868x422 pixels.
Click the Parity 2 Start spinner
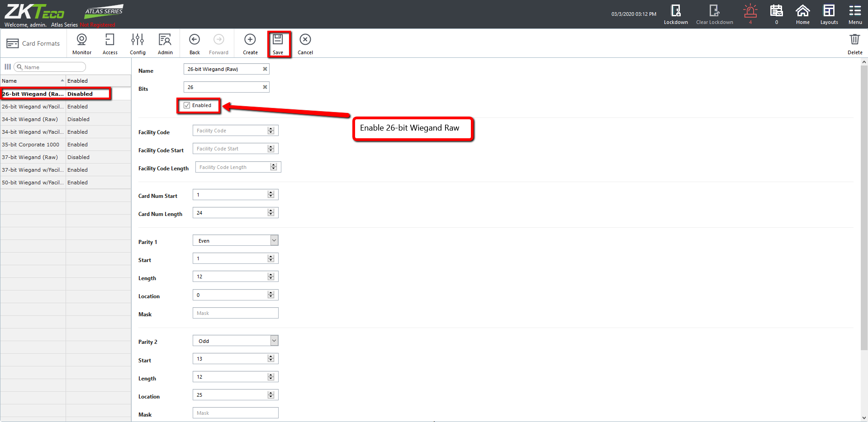pyautogui.click(x=271, y=359)
